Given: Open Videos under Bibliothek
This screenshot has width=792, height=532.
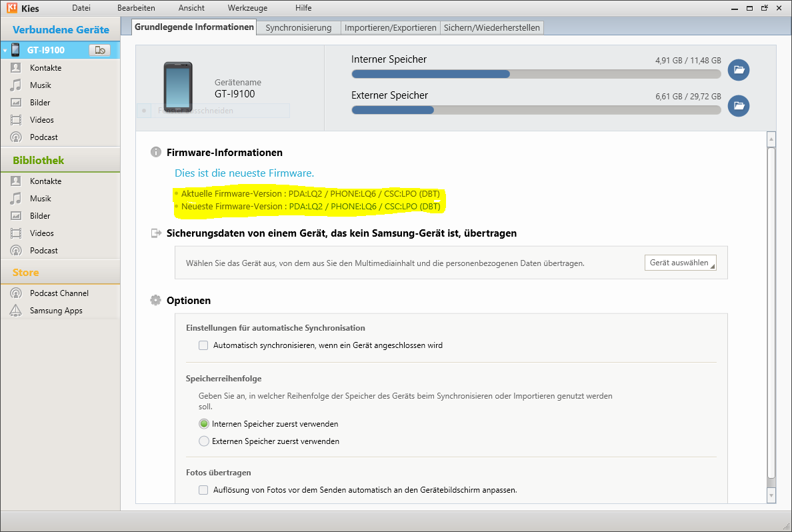Looking at the screenshot, I should pyautogui.click(x=60, y=233).
